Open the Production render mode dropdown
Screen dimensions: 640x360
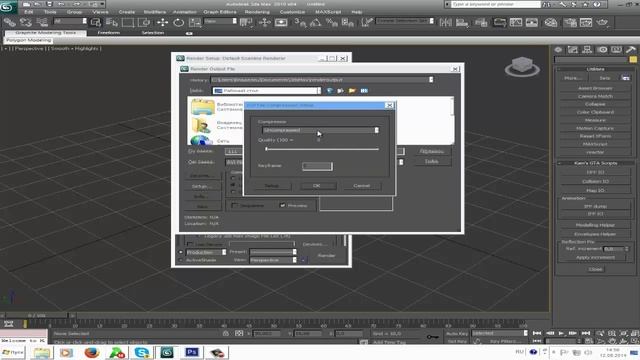click(x=206, y=252)
